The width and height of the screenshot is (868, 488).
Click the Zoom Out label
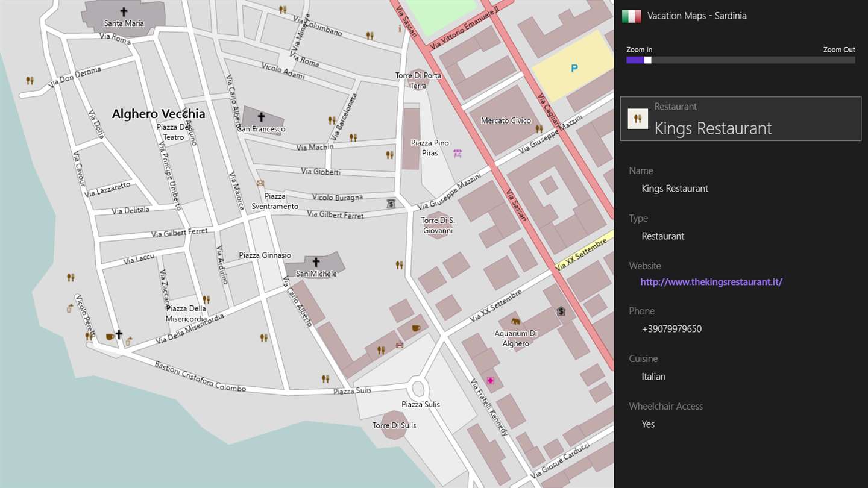tap(839, 49)
